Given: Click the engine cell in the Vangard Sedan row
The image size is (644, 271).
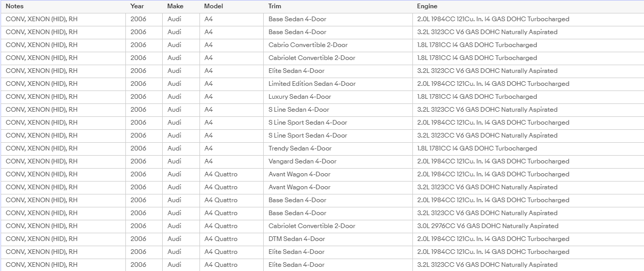Looking at the screenshot, I should pos(528,161).
